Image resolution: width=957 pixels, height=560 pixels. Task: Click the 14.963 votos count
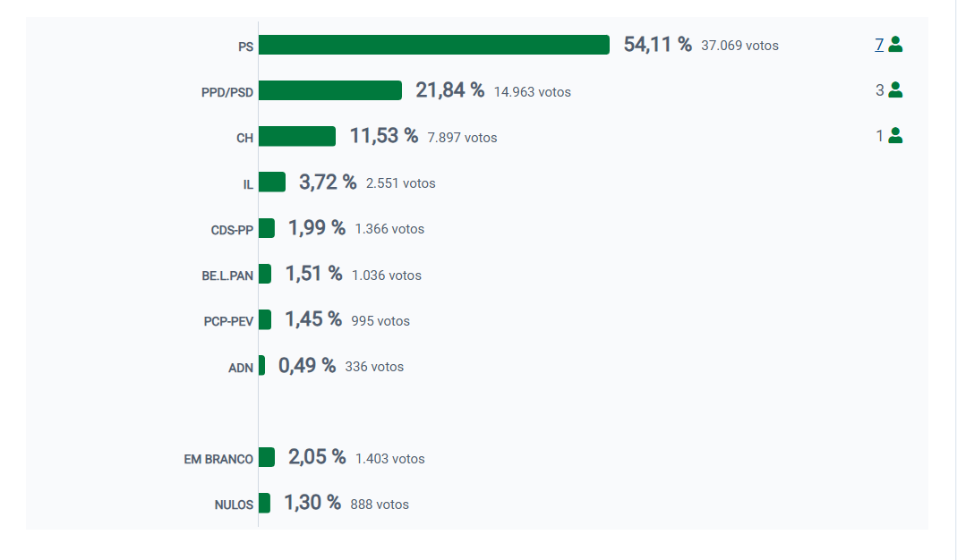(532, 91)
